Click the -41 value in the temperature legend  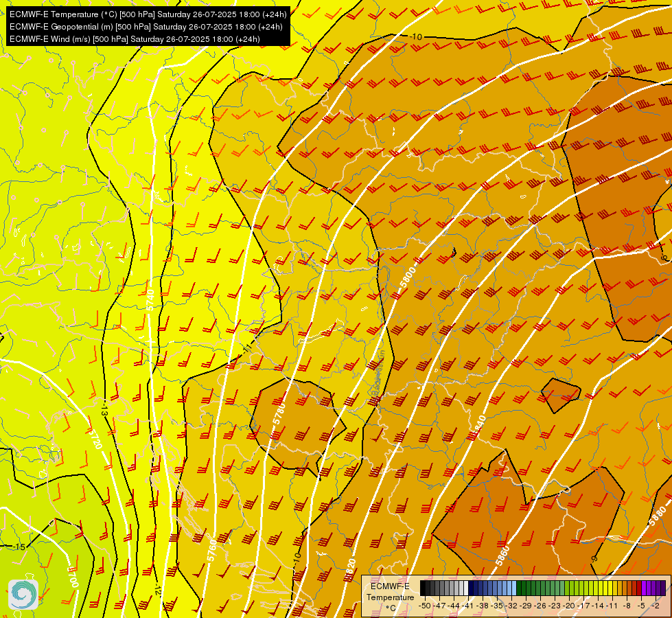pyautogui.click(x=468, y=606)
